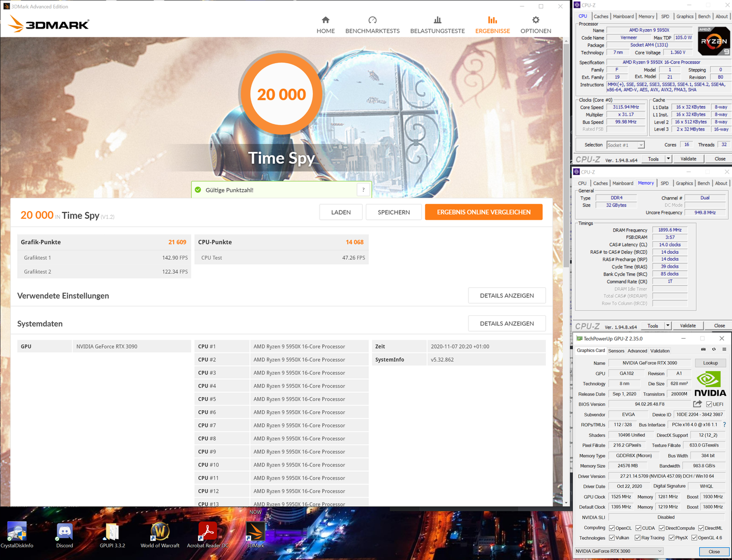Toggle PhysX checkbox
732x560 pixels.
point(671,538)
